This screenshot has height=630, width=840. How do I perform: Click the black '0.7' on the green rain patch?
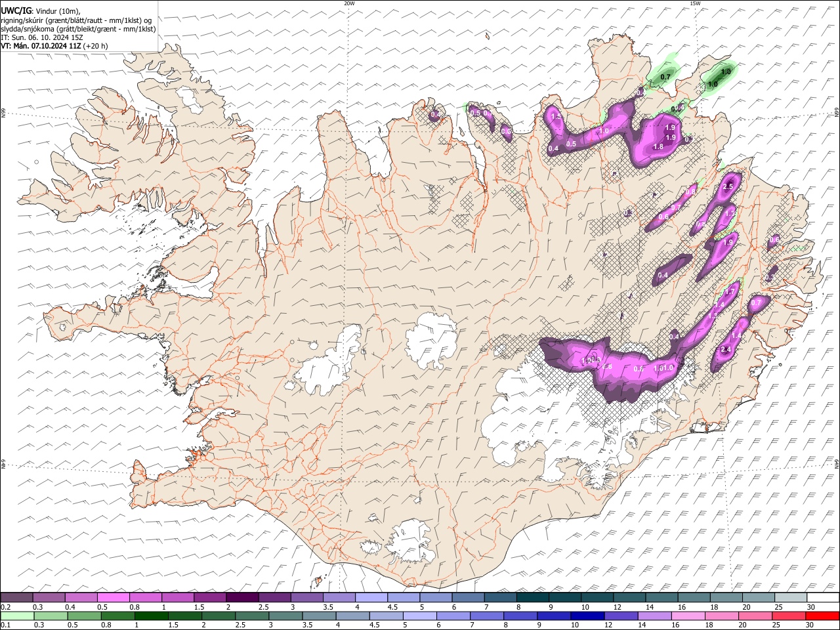[665, 77]
